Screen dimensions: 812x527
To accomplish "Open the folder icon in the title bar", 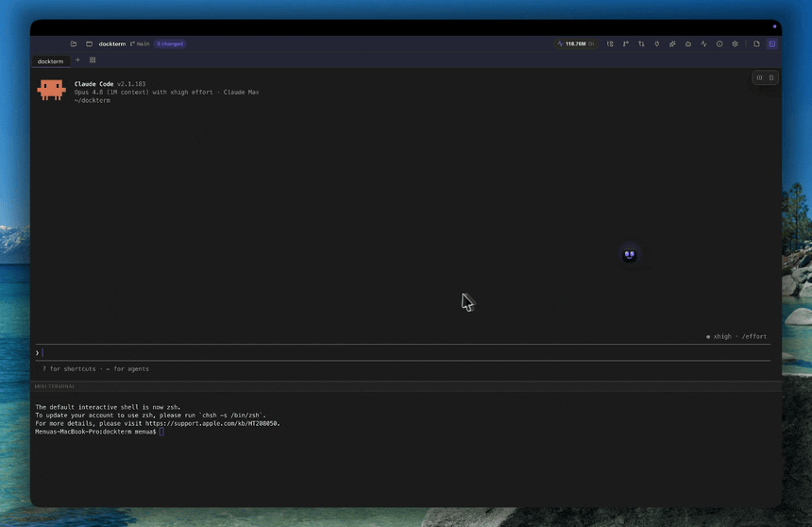I will click(74, 44).
